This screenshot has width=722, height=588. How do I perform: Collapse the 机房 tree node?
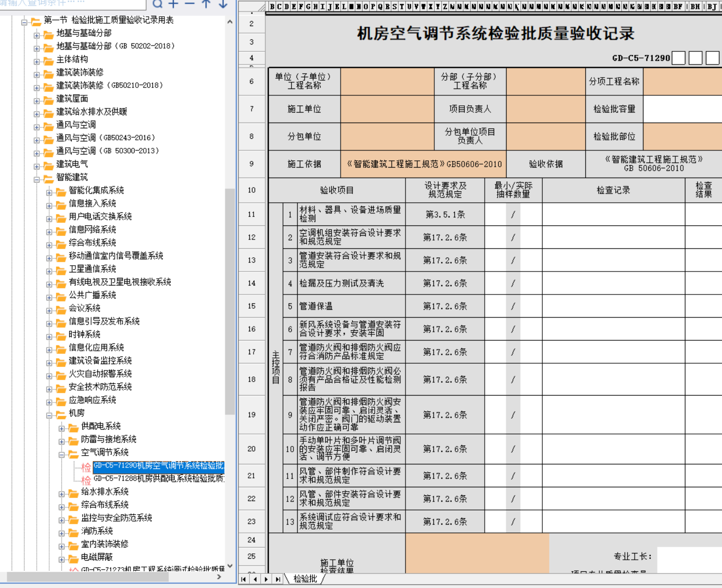click(49, 415)
